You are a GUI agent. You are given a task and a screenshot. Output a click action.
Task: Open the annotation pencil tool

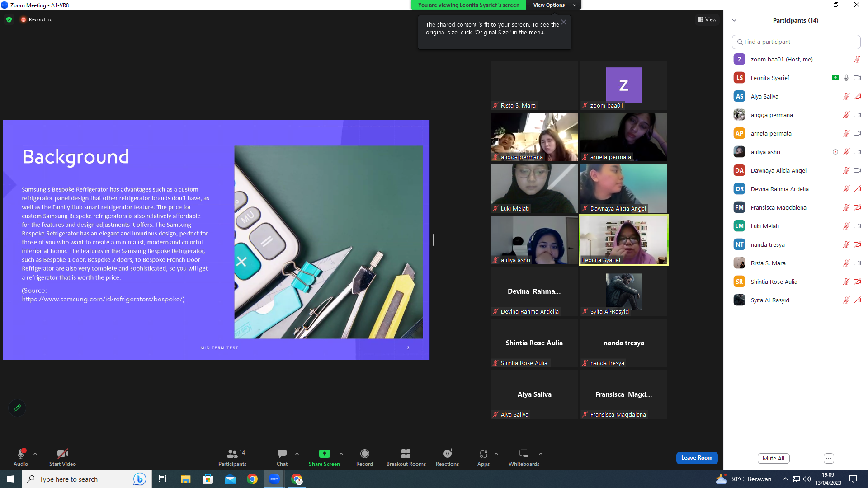pos(17,408)
